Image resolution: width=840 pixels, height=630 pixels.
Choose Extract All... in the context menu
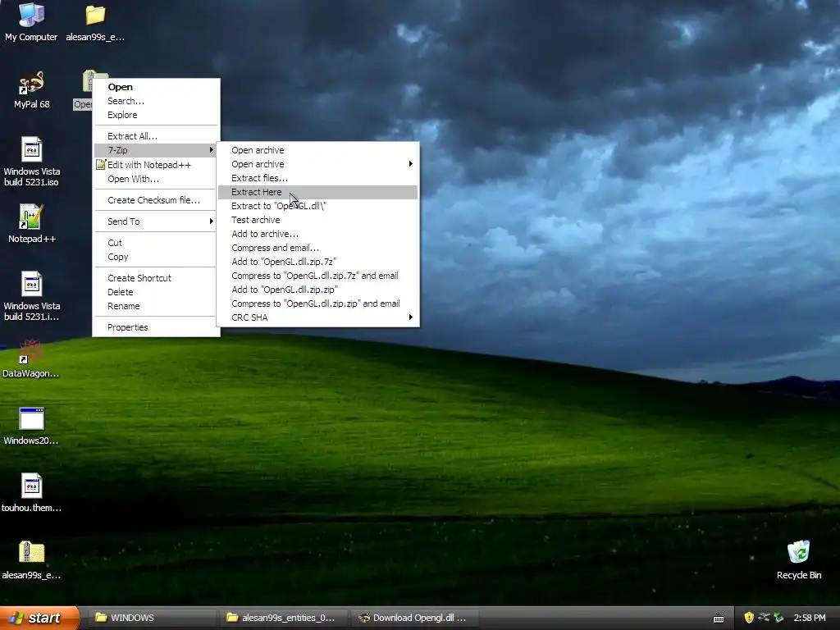click(157, 136)
